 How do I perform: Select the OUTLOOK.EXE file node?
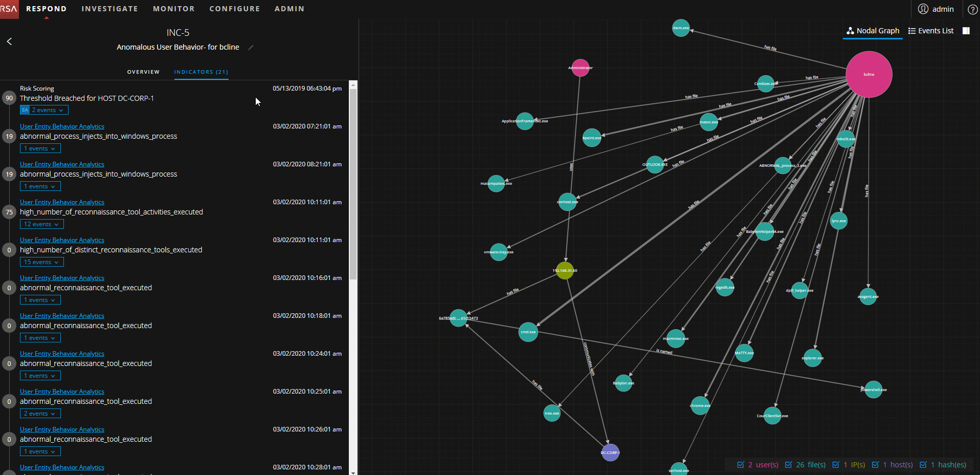655,165
